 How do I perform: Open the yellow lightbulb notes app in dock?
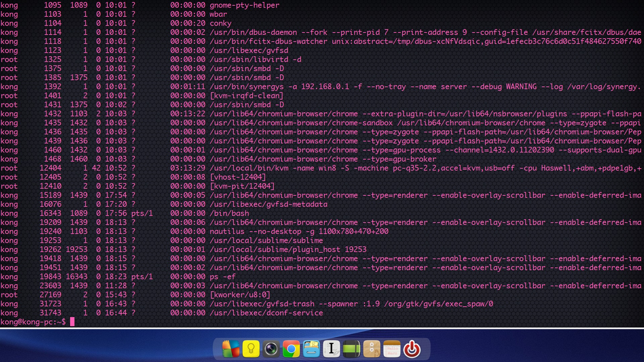pyautogui.click(x=251, y=349)
